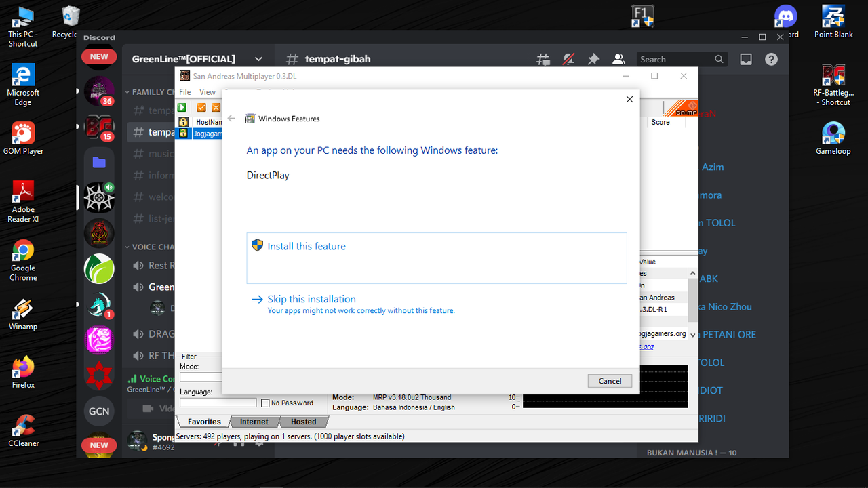Open Google Chrome desktop shortcut
This screenshot has width=868, height=488.
pos(23,261)
